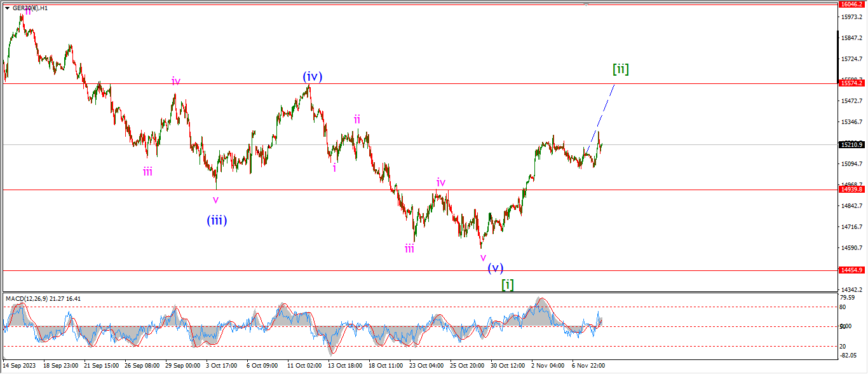Open the GER30(€),H1 chart dropdown arrow

6,8
